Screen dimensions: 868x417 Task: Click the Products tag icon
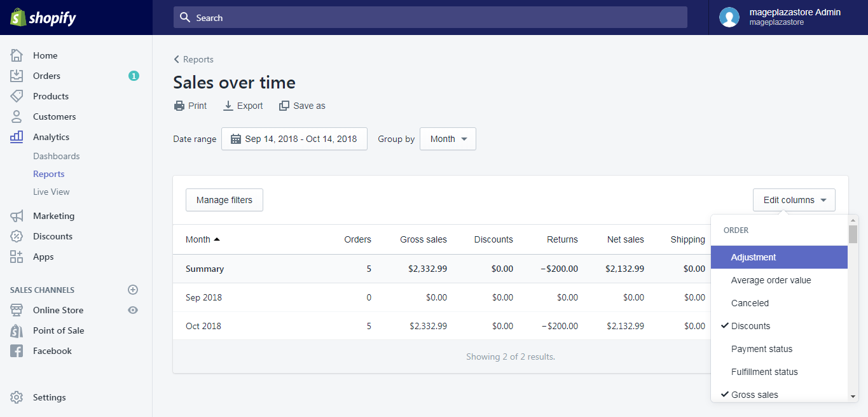coord(17,96)
